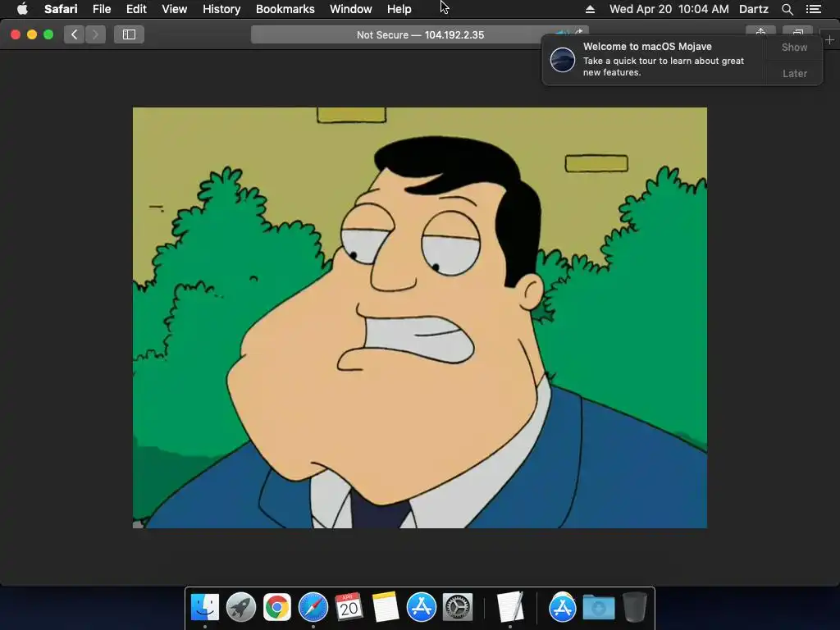Open Notes from the Dock
This screenshot has height=630, width=840.
386,607
